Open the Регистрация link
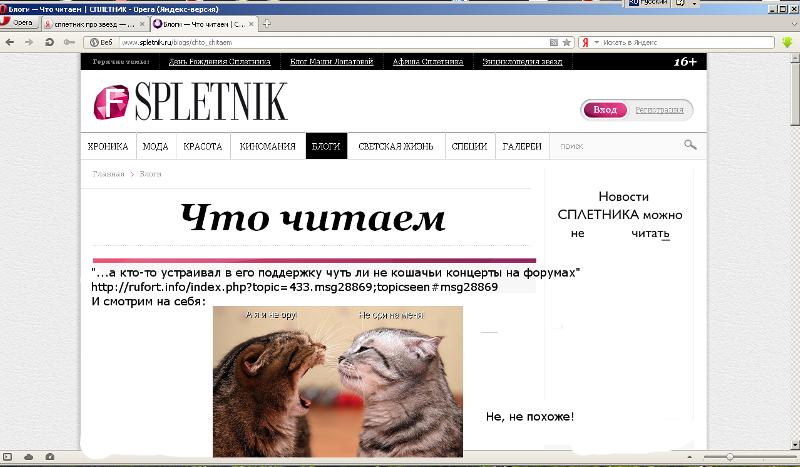 (659, 110)
